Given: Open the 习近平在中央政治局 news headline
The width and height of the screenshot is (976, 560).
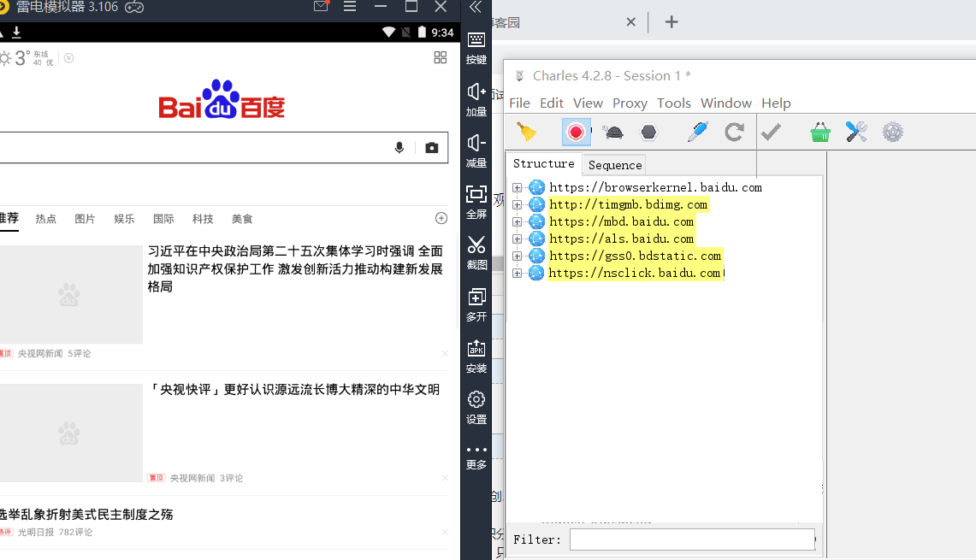Looking at the screenshot, I should [295, 268].
